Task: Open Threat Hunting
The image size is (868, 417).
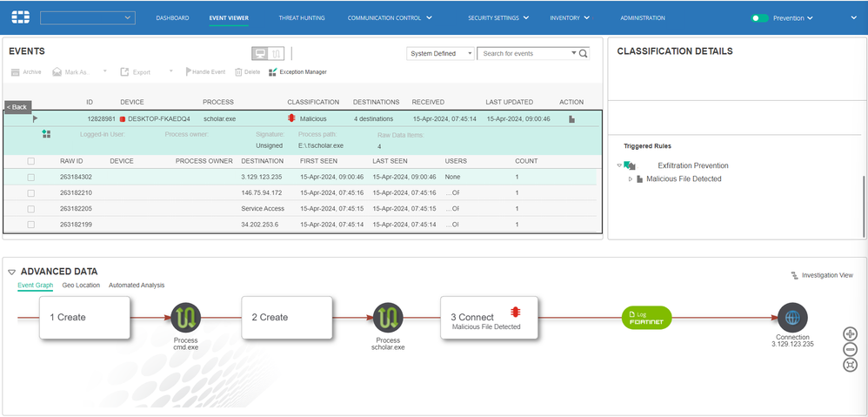Action: 302,17
